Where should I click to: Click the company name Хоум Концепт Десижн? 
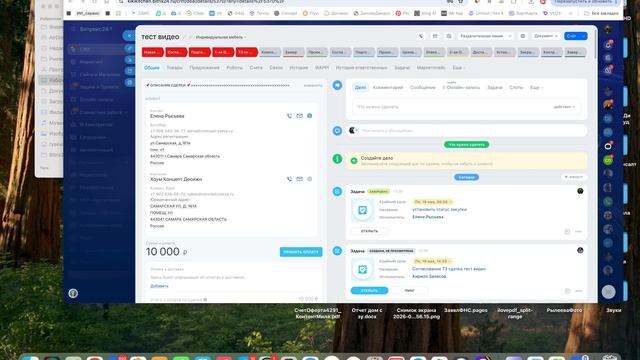176,179
